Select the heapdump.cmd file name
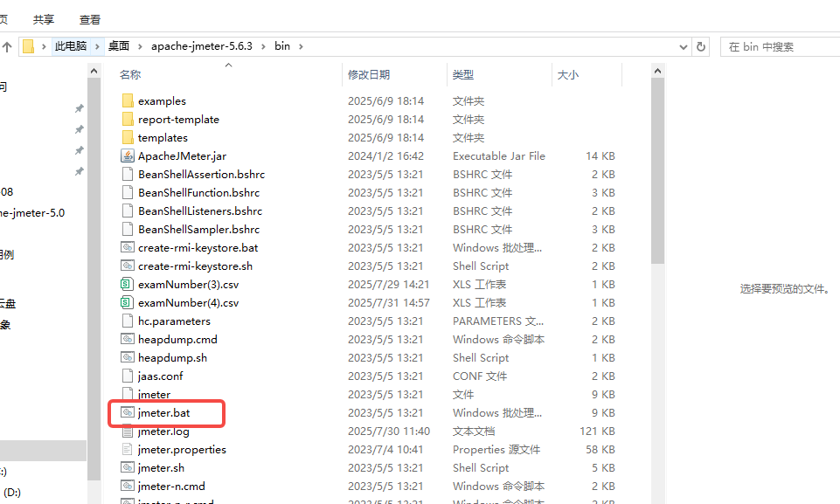The height and width of the screenshot is (504, 840). [x=177, y=339]
